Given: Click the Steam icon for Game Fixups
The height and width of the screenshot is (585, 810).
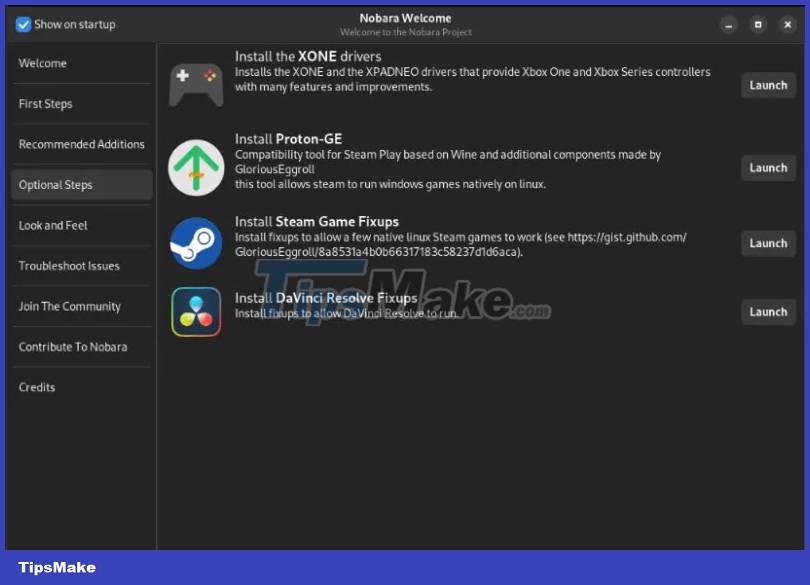Looking at the screenshot, I should pyautogui.click(x=196, y=240).
